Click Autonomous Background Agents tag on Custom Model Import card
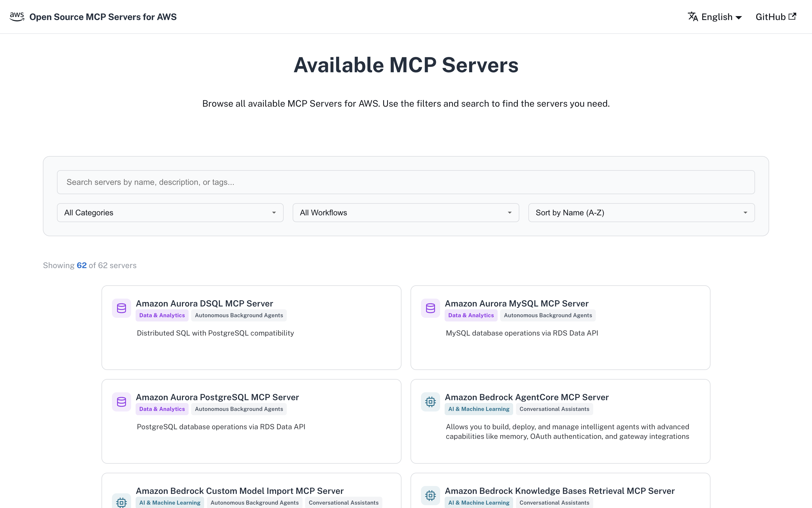The width and height of the screenshot is (812, 508). (254, 502)
